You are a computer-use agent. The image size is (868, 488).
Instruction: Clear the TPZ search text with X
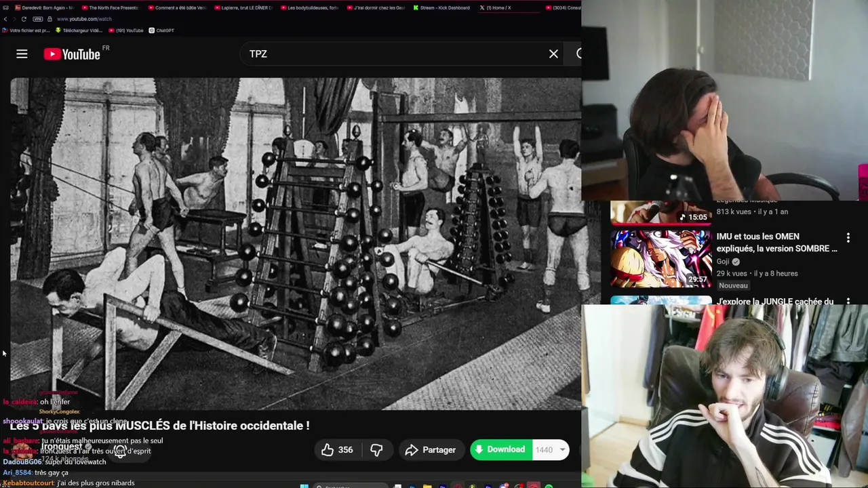pyautogui.click(x=553, y=54)
